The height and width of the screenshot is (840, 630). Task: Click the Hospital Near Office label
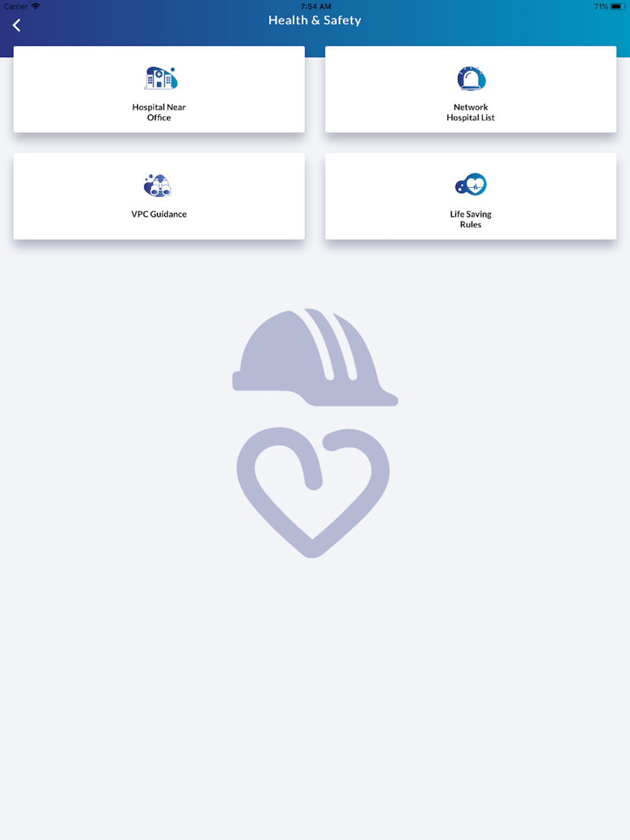159,112
